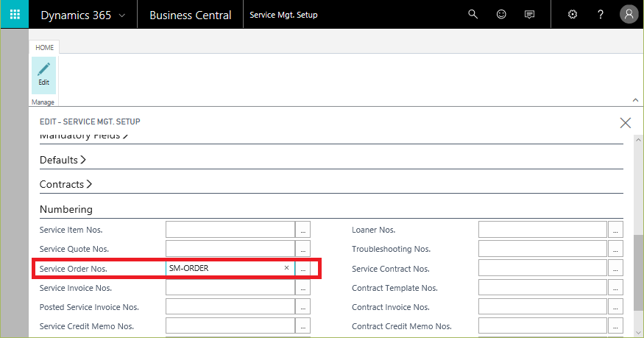Image resolution: width=644 pixels, height=338 pixels.
Task: Focus the Service Quote Nos. field
Action: click(230, 249)
